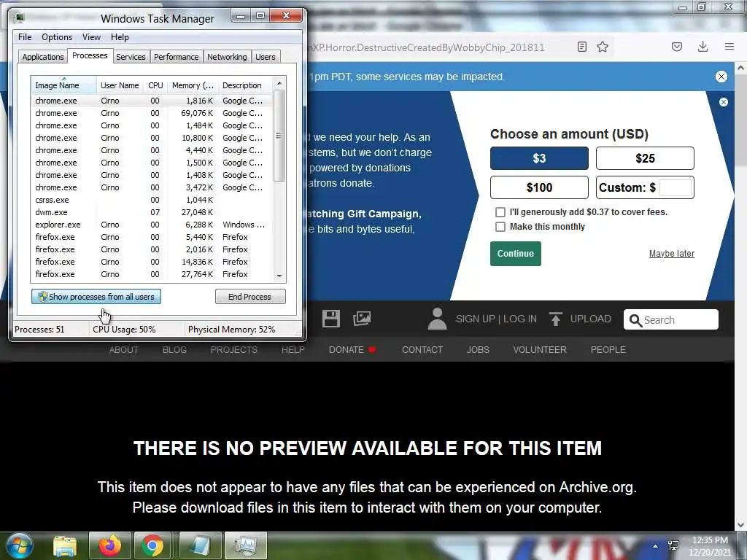Switch to the Services tab
This screenshot has height=560, width=747.
tap(131, 57)
